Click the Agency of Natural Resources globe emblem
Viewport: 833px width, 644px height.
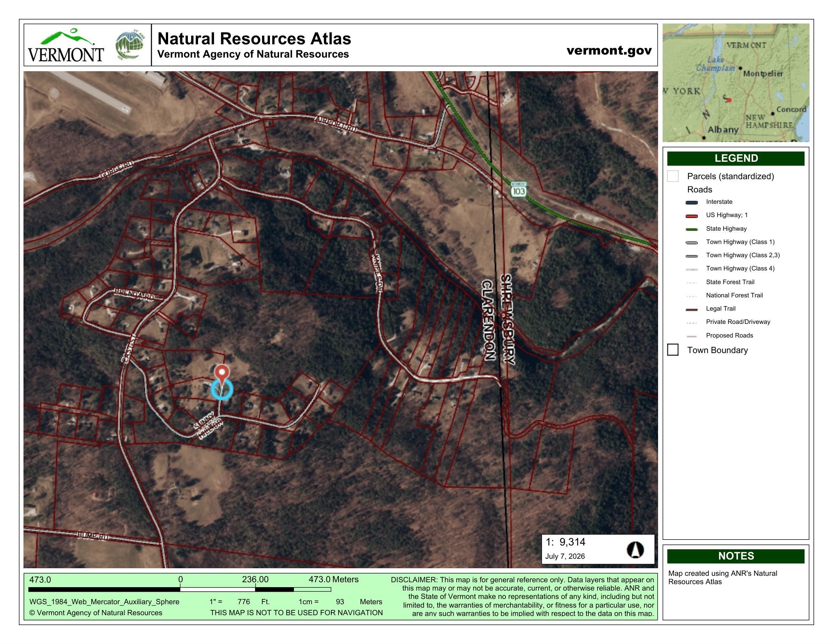[130, 45]
